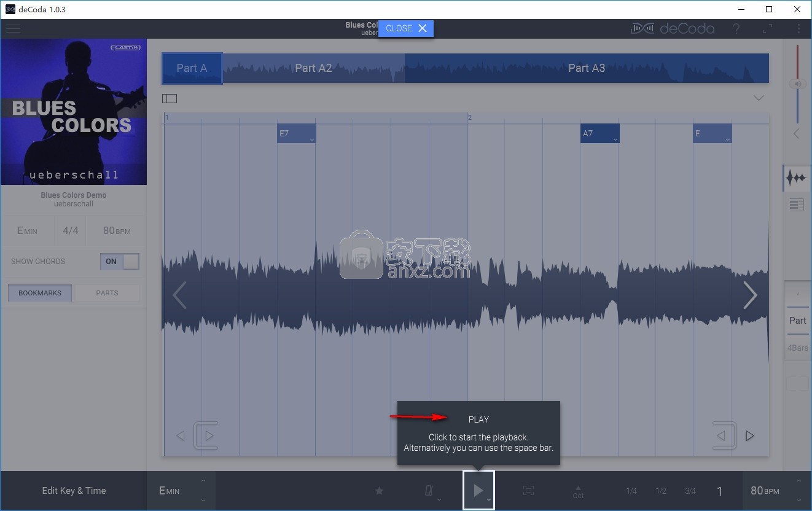
Task: Expand the small chevron above Part
Action: pos(797,294)
